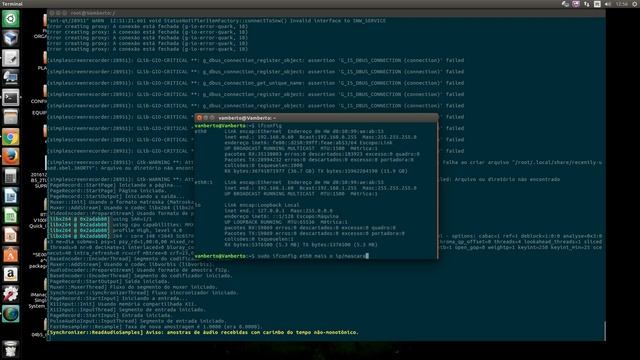Minimize the vamberto@Vamberto terminal window
Image resolution: width=640 pixels, height=360 pixels.
point(206,118)
